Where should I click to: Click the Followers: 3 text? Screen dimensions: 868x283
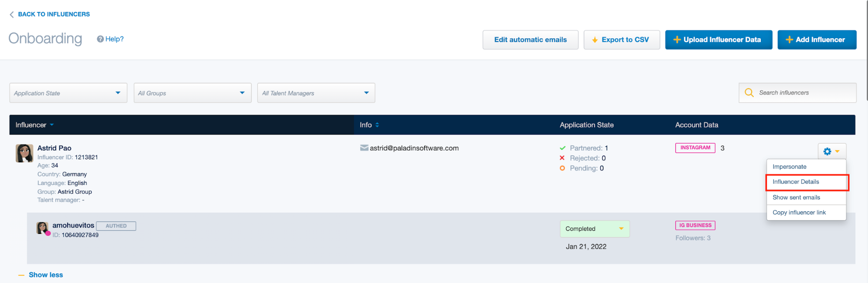[x=693, y=238]
